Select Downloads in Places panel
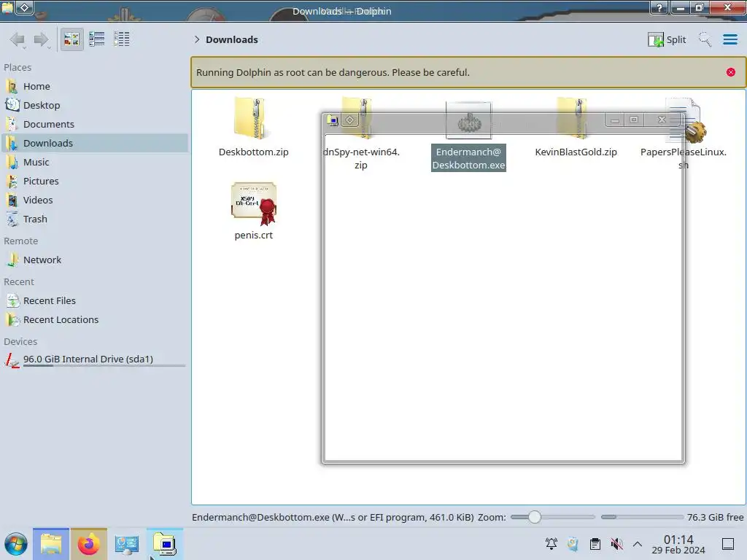The height and width of the screenshot is (560, 747). (x=95, y=144)
